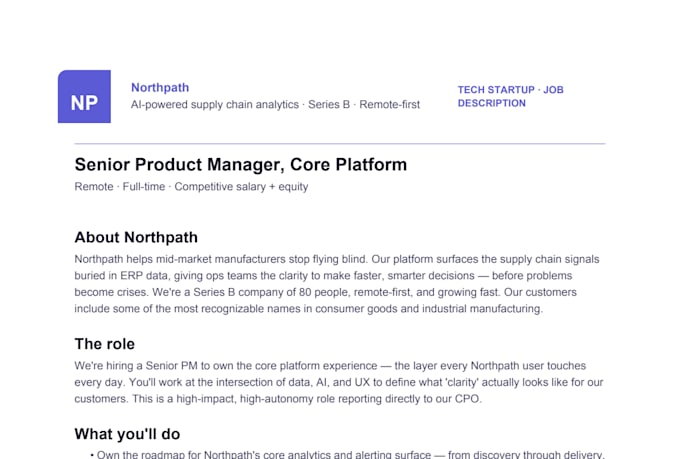The image size is (680, 459).
Task: Click the horizontal divider below the header
Action: (340, 143)
